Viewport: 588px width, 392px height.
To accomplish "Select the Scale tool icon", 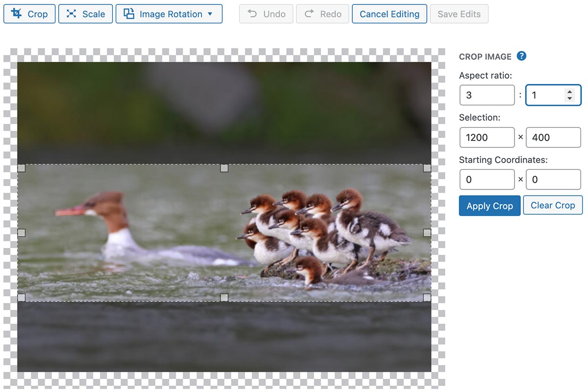I will click(x=72, y=14).
